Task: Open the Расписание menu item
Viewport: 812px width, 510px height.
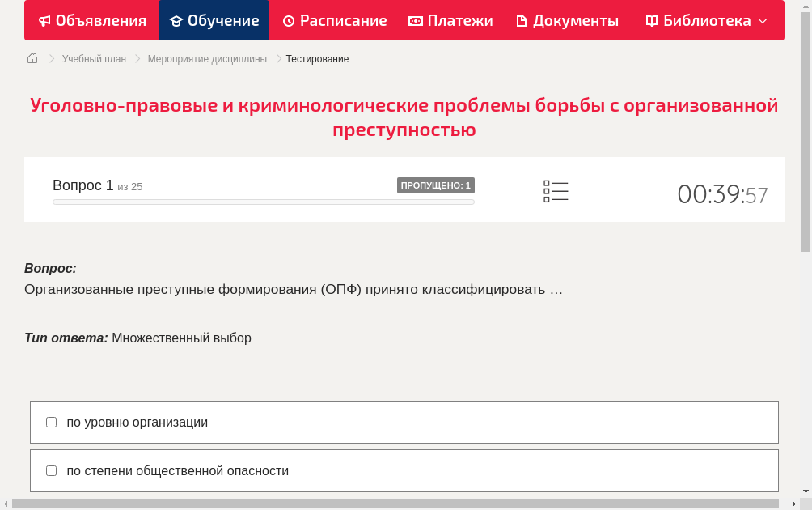Action: click(334, 20)
